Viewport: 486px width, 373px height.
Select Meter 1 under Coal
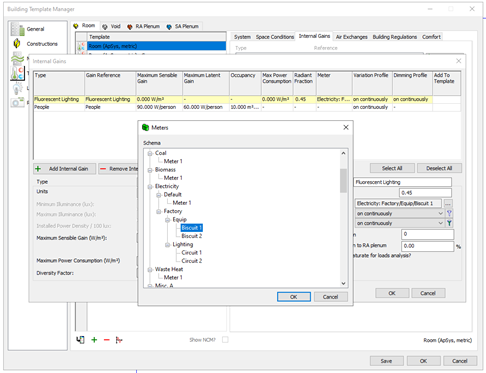(x=173, y=161)
